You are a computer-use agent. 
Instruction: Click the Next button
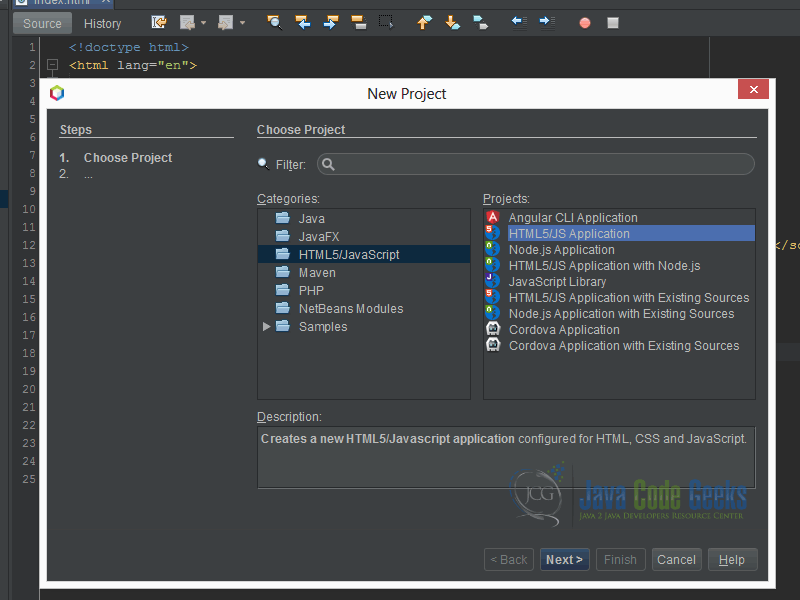coord(565,560)
